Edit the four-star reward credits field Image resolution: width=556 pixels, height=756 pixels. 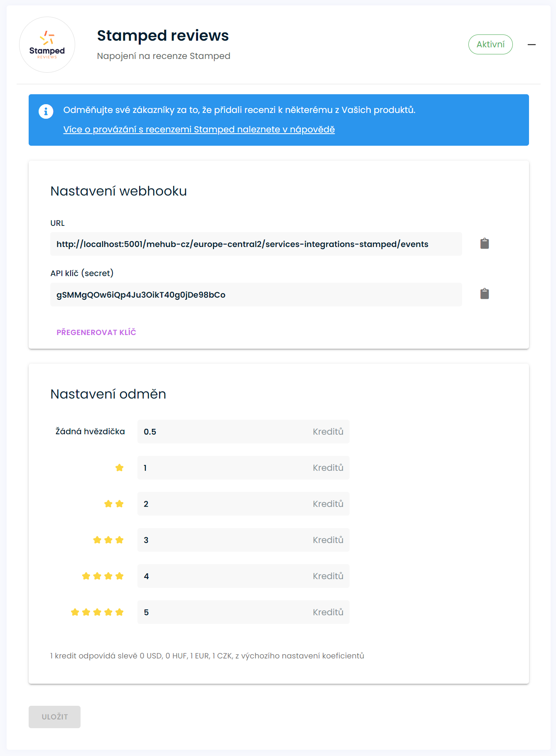pos(224,576)
